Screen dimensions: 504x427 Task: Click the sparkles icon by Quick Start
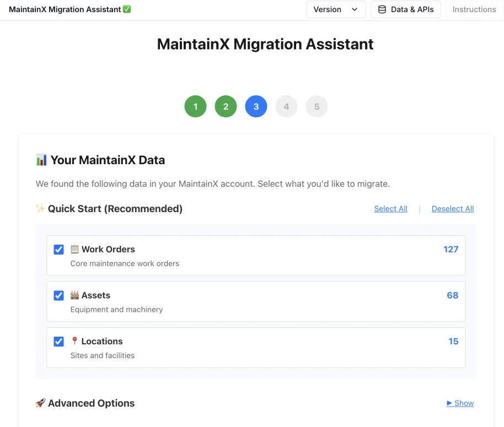click(x=40, y=209)
